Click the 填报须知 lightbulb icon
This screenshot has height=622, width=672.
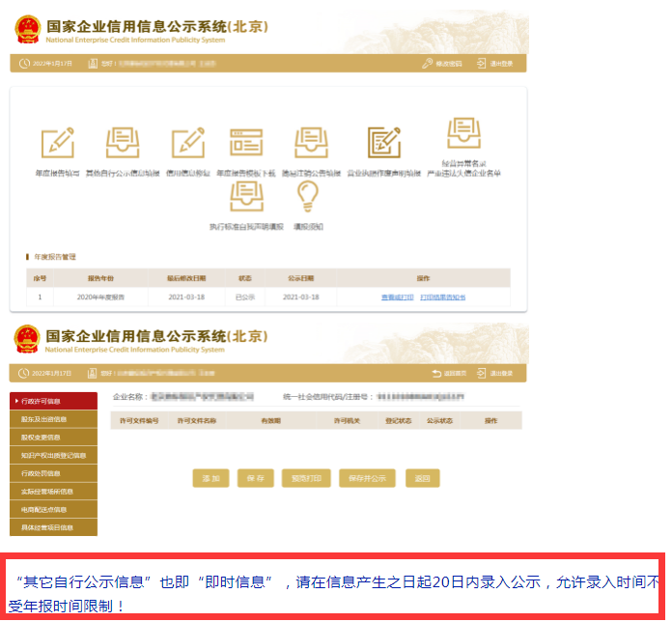tap(307, 197)
